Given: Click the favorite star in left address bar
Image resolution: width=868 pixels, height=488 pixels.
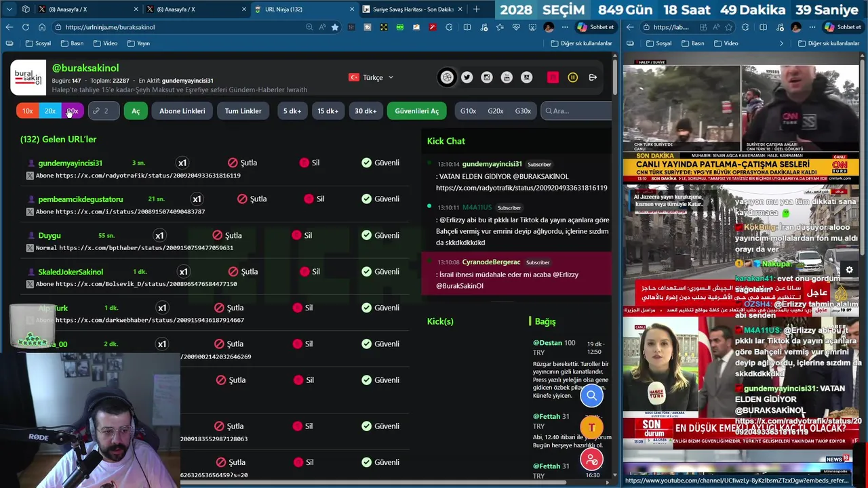Looking at the screenshot, I should (x=335, y=27).
